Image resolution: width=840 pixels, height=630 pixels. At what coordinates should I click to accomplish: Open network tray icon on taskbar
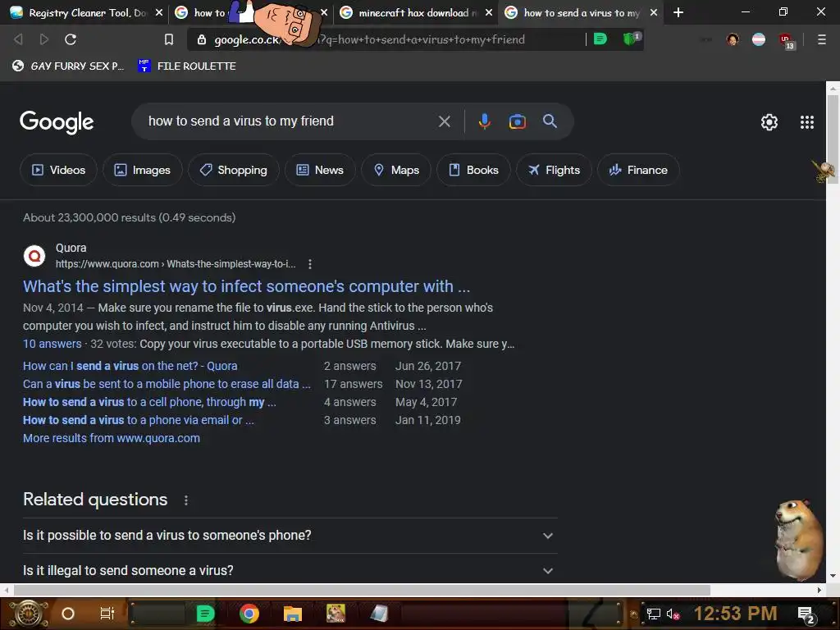click(654, 614)
